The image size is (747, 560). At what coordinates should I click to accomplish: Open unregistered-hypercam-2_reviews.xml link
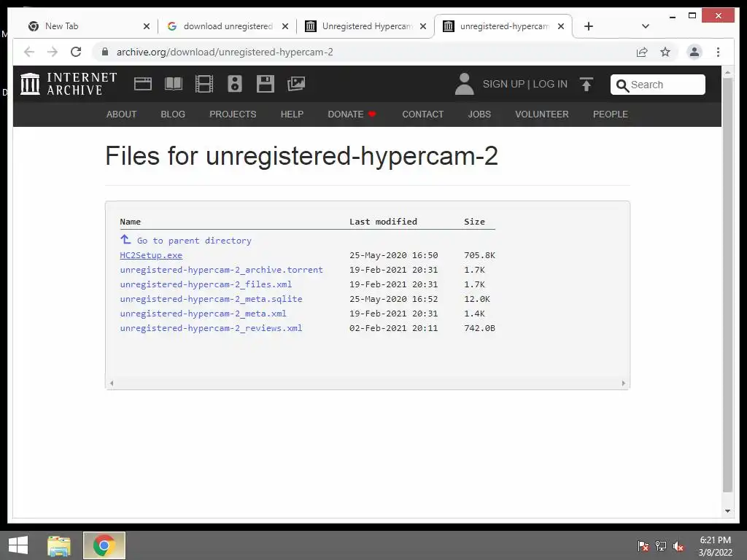[211, 328]
